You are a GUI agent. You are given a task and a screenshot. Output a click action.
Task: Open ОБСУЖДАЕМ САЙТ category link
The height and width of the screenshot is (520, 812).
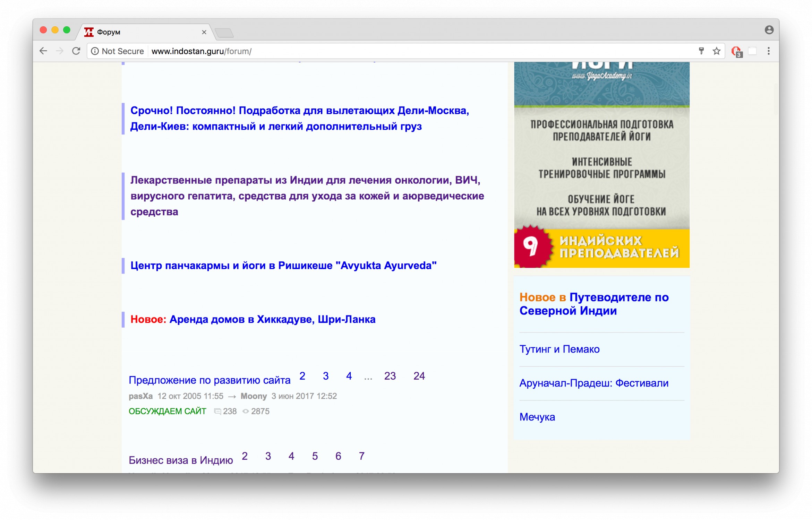pyautogui.click(x=167, y=411)
